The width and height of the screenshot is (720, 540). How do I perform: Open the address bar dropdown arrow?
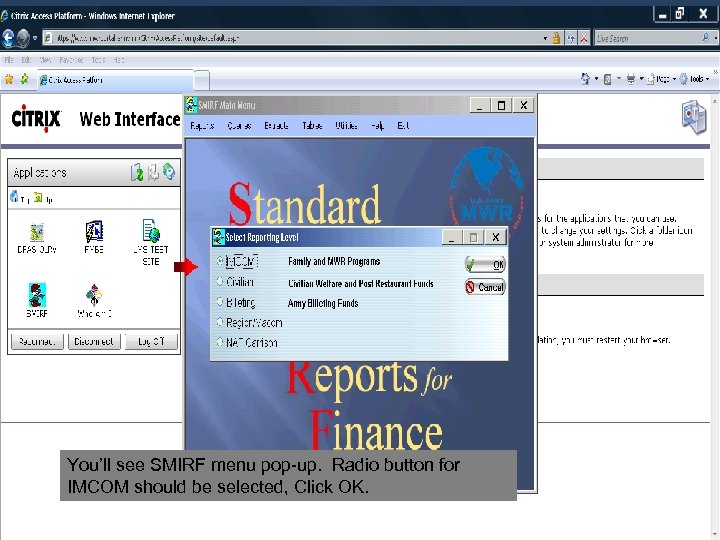[545, 39]
